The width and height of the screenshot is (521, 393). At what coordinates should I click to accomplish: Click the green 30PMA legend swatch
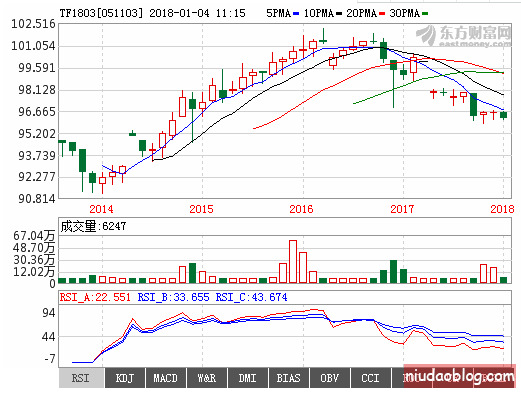click(425, 14)
